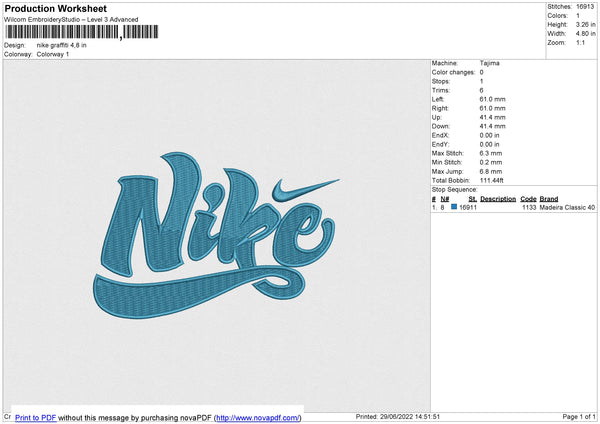Viewport: 600px width, 424px height.
Task: Click the Color changes value 0
Action: pos(481,72)
